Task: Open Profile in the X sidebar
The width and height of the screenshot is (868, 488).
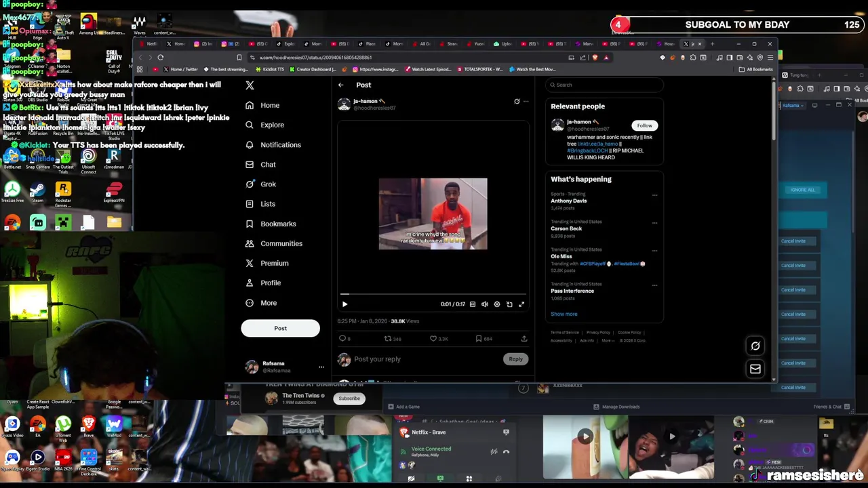Action: [262, 283]
